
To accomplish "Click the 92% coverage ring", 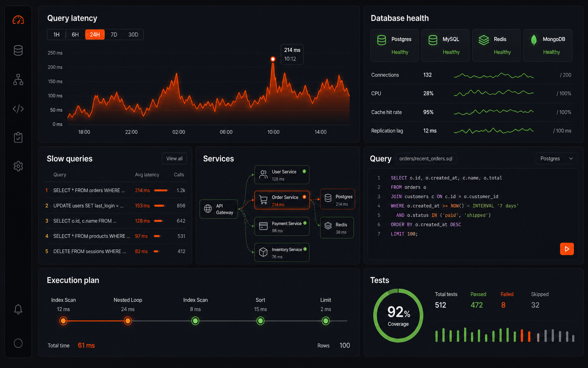I will tap(398, 315).
